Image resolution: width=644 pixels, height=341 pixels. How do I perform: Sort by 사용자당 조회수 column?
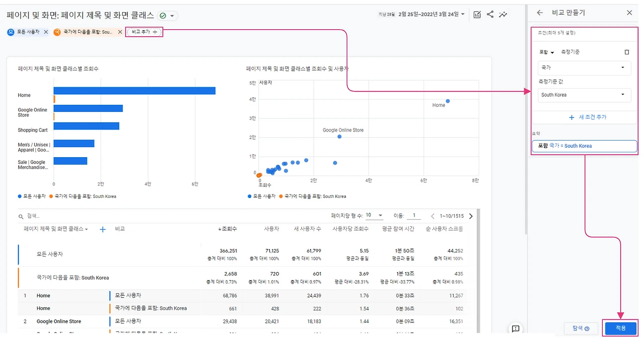click(350, 229)
